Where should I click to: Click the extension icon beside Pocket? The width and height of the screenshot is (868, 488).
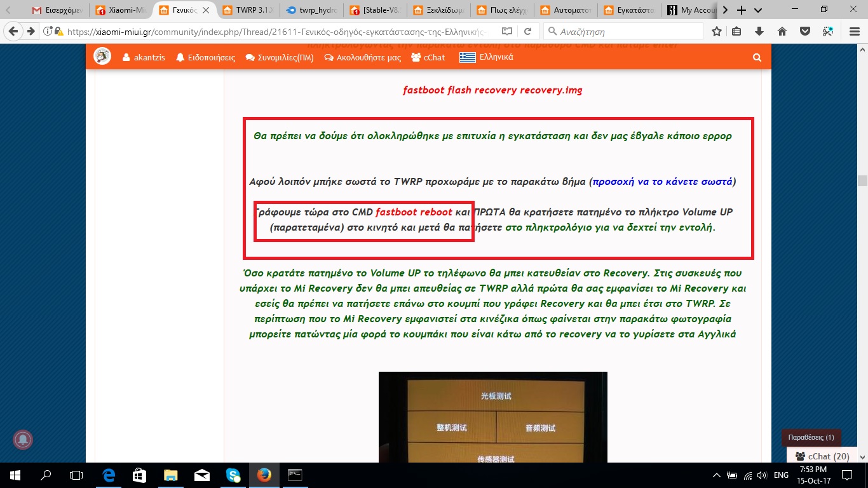click(x=827, y=31)
